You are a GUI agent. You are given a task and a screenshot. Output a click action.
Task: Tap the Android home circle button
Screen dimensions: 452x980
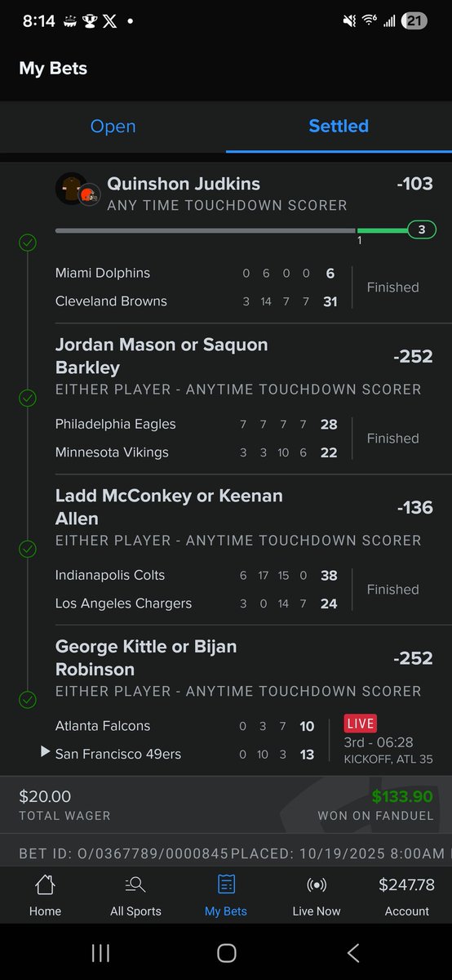[227, 952]
